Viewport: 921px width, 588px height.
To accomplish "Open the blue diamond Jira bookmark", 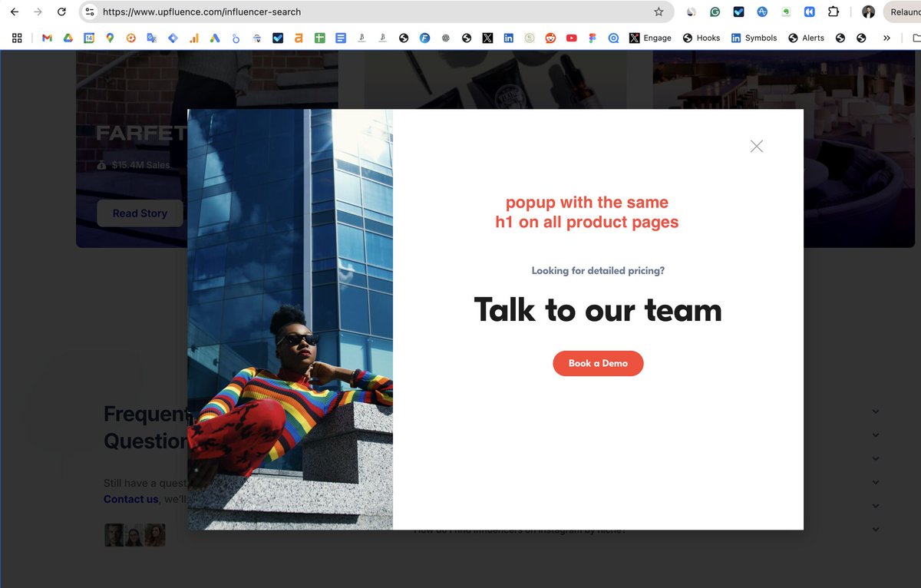I will pyautogui.click(x=173, y=38).
